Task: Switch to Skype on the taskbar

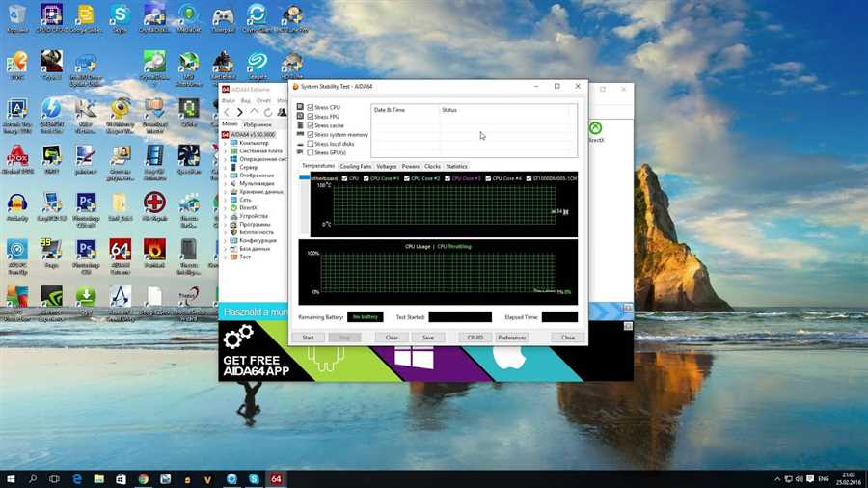Action: tap(254, 478)
